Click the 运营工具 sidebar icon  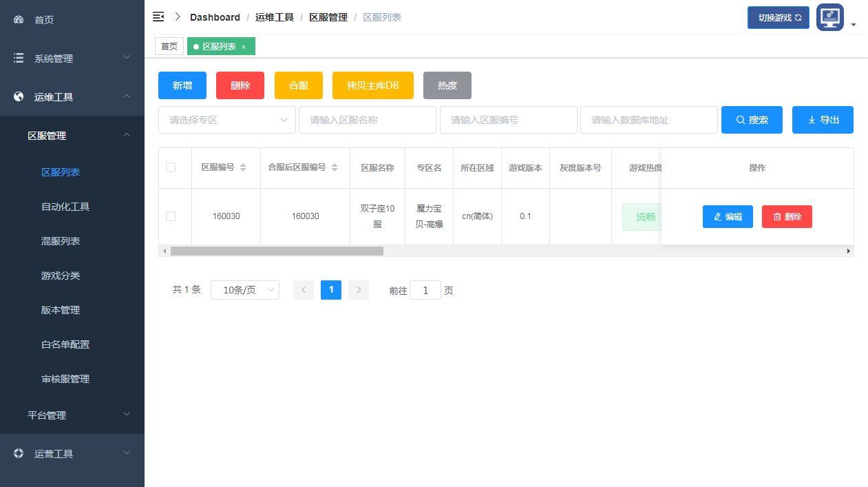click(19, 453)
